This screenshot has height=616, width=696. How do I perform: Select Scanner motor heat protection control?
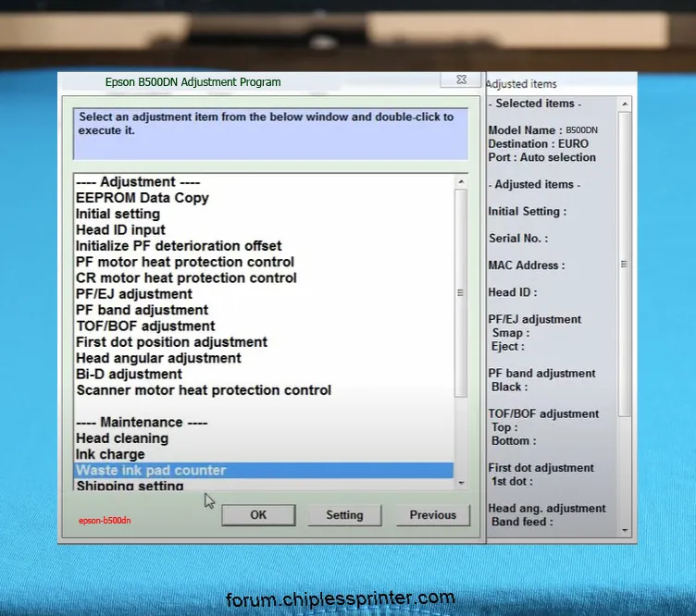[x=264, y=389]
